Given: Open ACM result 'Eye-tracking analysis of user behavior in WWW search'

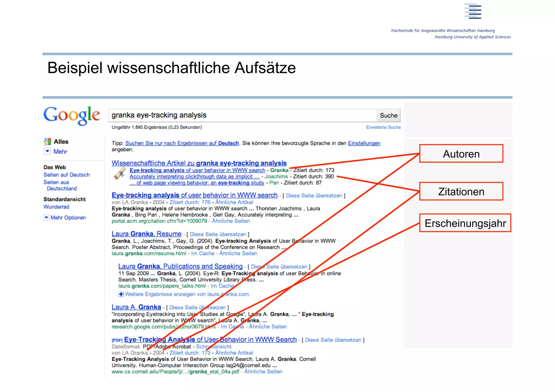Looking at the screenshot, I should point(195,195).
